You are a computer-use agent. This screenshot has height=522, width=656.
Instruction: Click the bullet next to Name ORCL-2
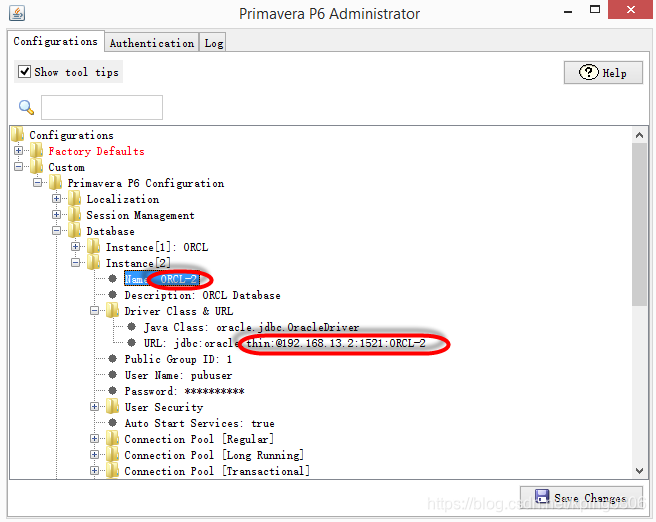point(113,279)
